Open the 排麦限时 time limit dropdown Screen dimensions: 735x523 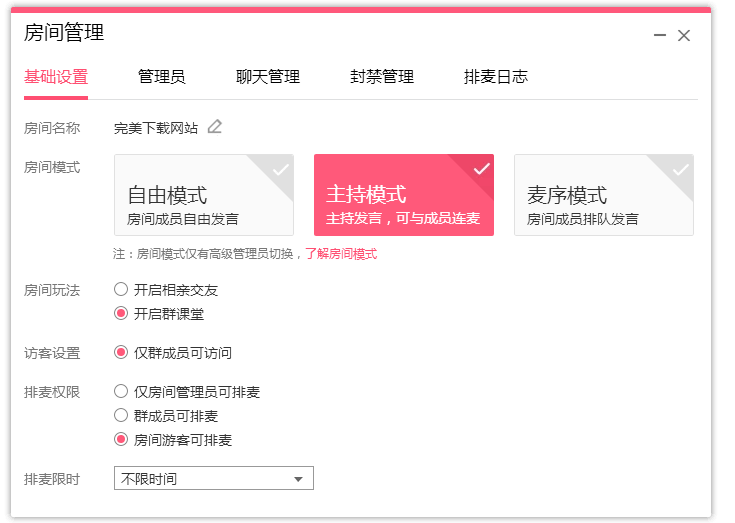coord(214,479)
